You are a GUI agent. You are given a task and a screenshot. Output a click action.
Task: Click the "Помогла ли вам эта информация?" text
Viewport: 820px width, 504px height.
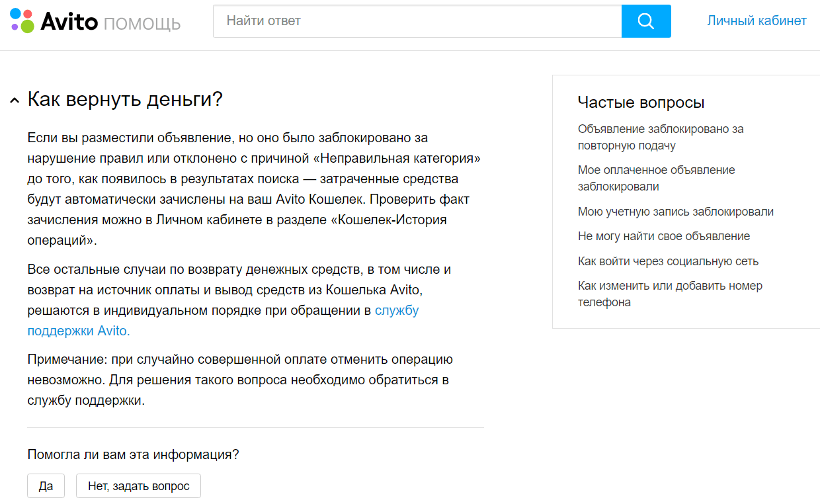click(x=133, y=454)
